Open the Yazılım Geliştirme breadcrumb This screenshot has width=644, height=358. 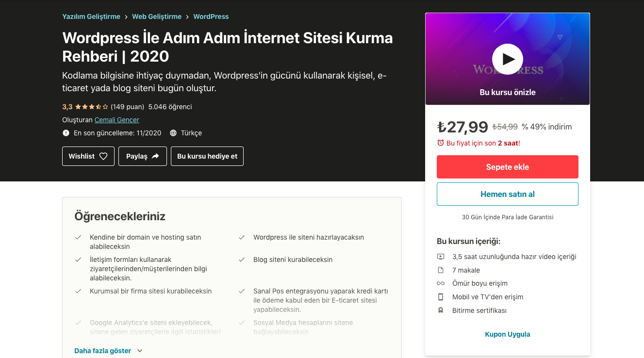coord(91,16)
